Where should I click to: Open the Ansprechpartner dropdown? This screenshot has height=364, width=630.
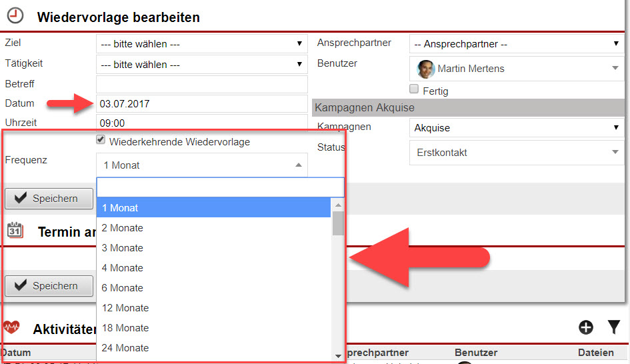point(516,44)
